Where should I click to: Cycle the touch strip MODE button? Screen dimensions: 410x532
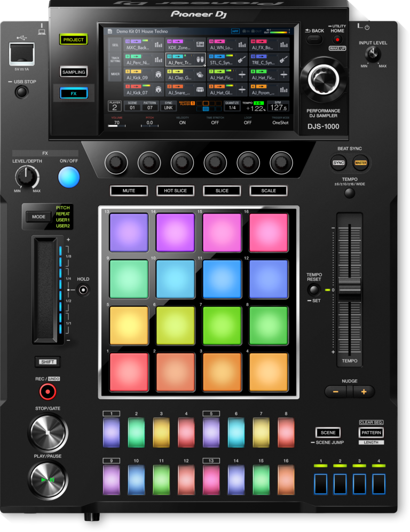(x=38, y=217)
